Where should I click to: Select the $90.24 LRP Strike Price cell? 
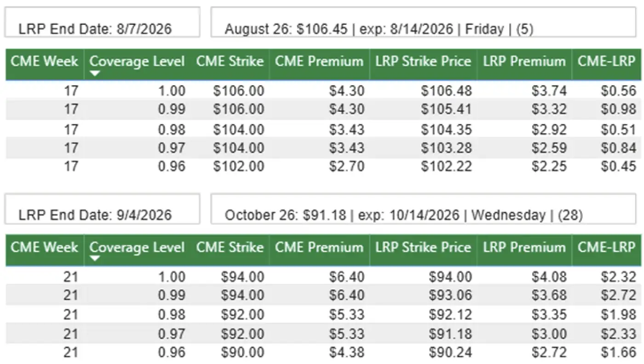[450, 352]
